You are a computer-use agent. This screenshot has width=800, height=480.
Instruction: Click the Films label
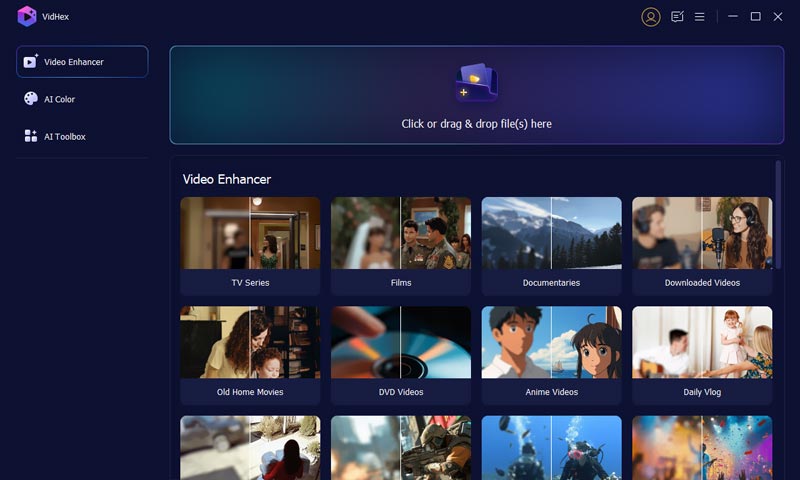(401, 283)
